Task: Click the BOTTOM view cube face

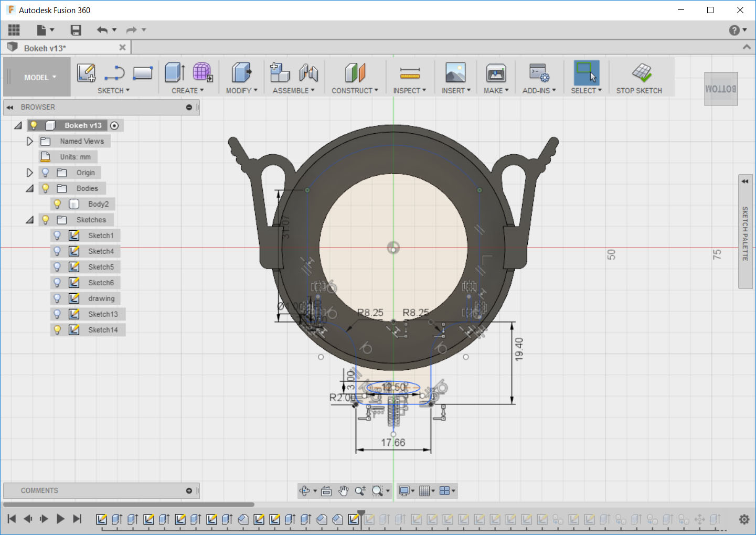Action: tap(720, 89)
